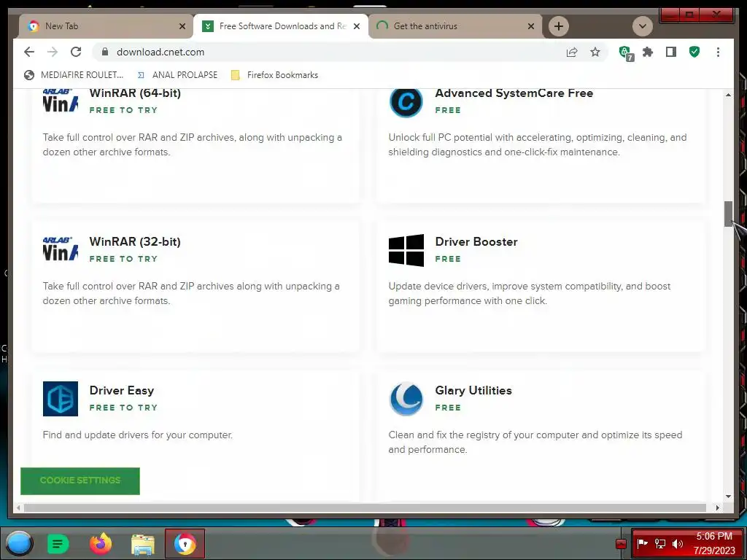Click the WinRAR (32-bit) logo
747x560 pixels.
60,249
